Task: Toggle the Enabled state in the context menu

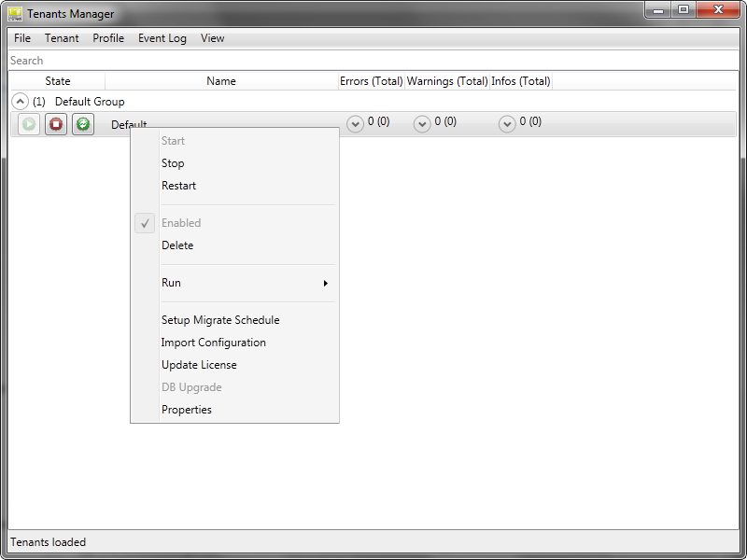Action: click(x=181, y=223)
